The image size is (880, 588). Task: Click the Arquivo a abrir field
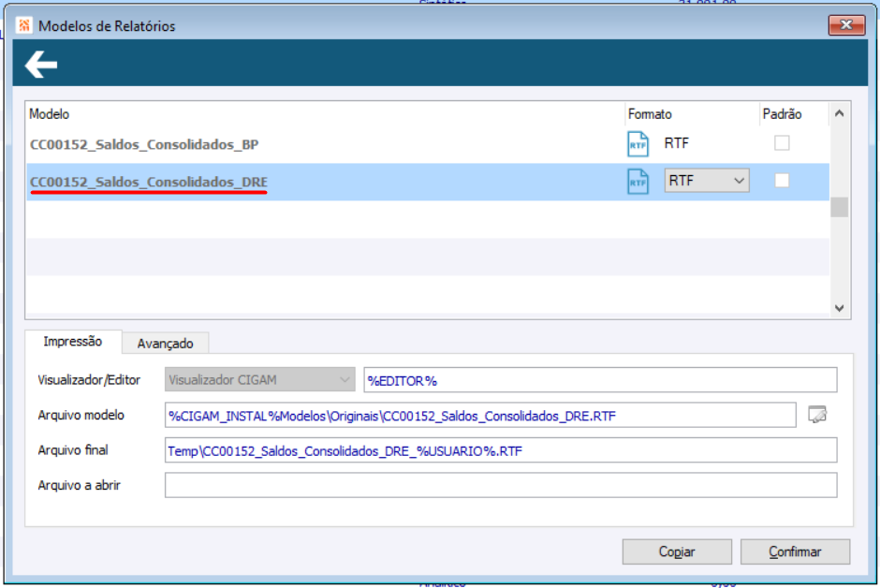pyautogui.click(x=501, y=485)
